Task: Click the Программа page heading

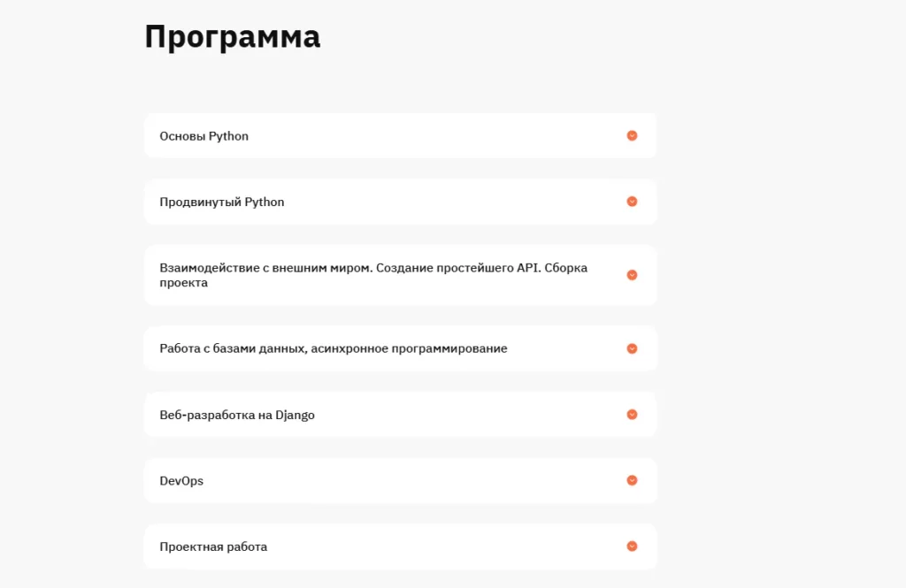Action: pos(233,36)
